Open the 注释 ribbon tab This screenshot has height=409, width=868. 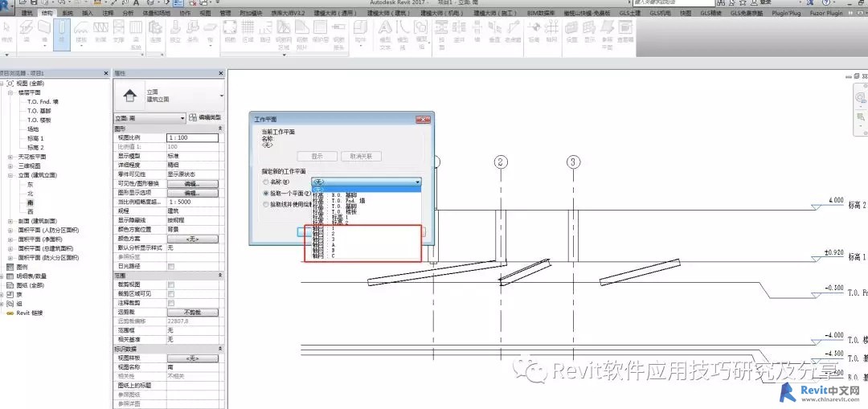[108, 12]
